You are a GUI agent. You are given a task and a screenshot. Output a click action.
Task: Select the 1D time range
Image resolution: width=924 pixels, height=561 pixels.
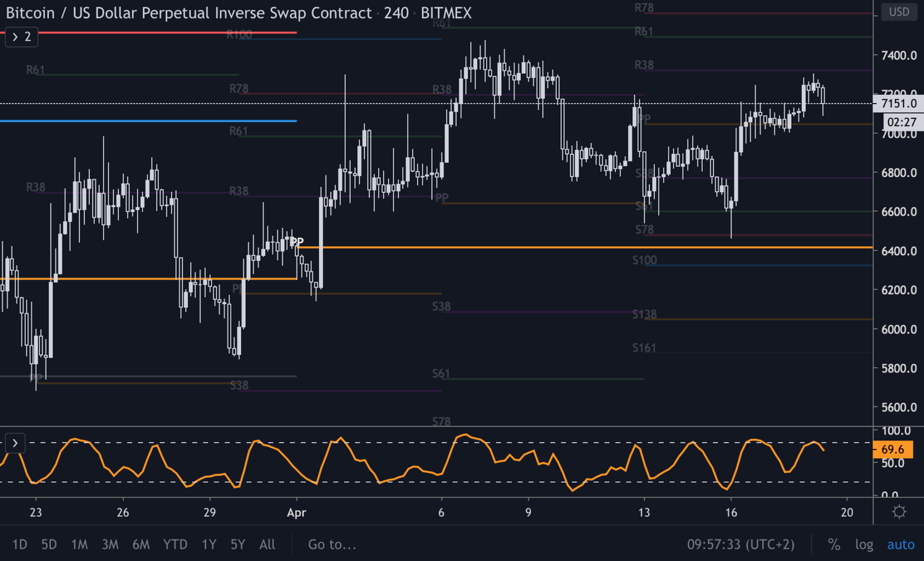(x=20, y=544)
